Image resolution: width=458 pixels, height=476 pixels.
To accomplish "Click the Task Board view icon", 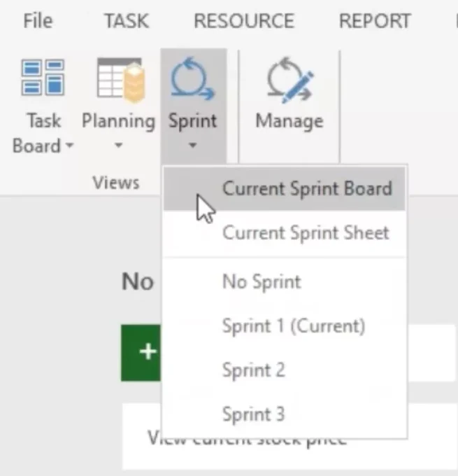I will (x=43, y=78).
